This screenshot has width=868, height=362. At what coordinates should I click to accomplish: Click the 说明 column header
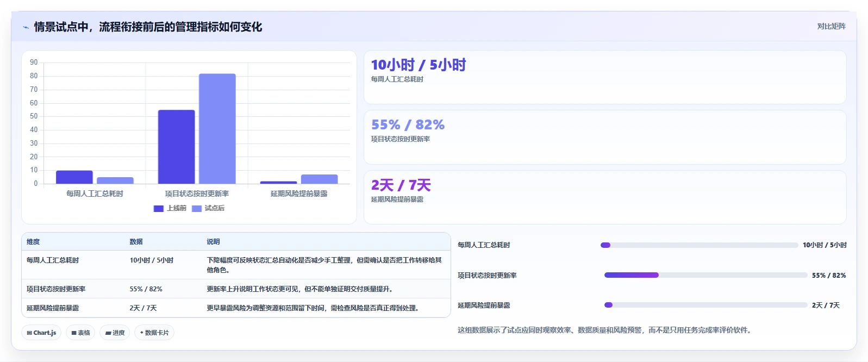click(213, 242)
